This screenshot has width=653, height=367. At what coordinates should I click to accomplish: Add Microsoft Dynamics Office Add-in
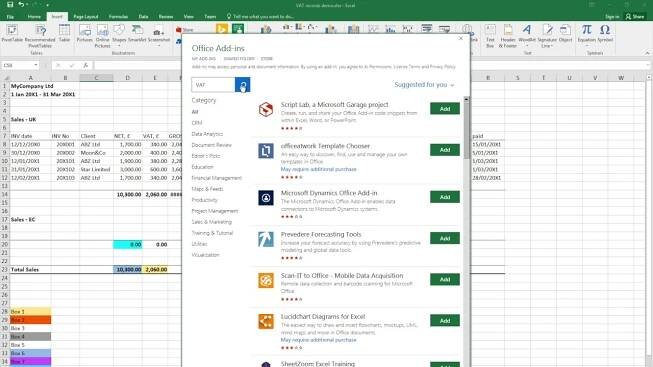[x=445, y=197]
